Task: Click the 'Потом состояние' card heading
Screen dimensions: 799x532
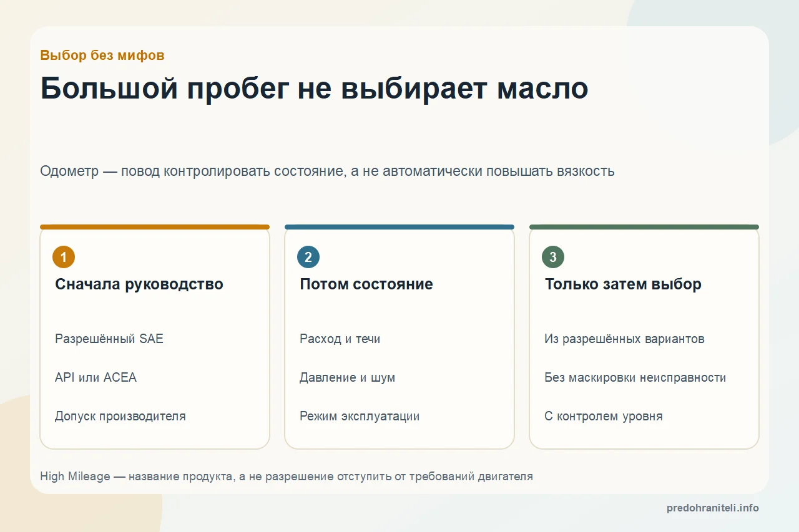Action: [366, 284]
